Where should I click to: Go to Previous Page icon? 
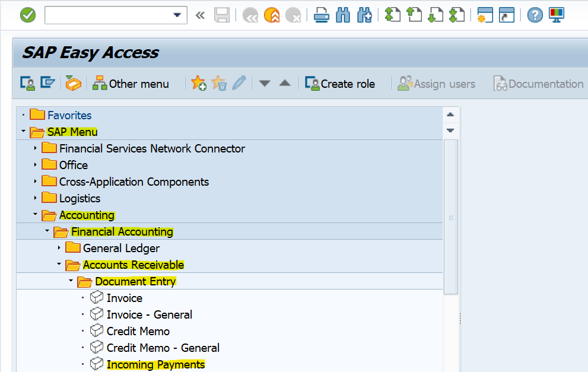point(414,15)
